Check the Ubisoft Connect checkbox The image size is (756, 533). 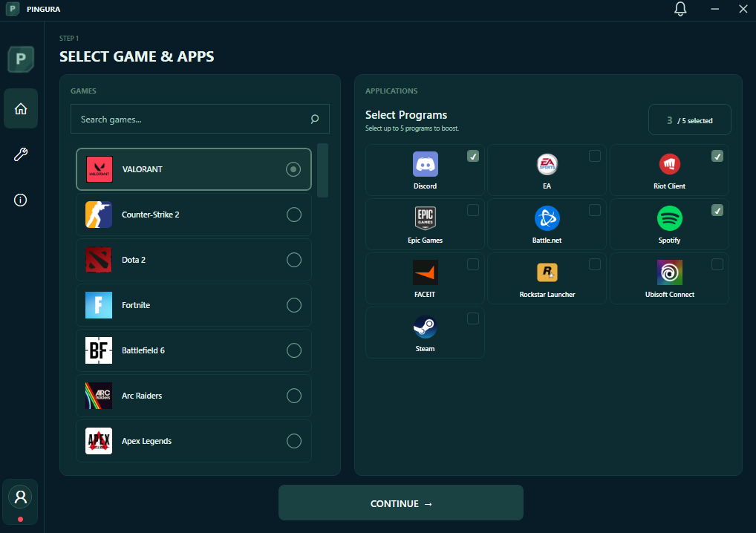(x=717, y=264)
